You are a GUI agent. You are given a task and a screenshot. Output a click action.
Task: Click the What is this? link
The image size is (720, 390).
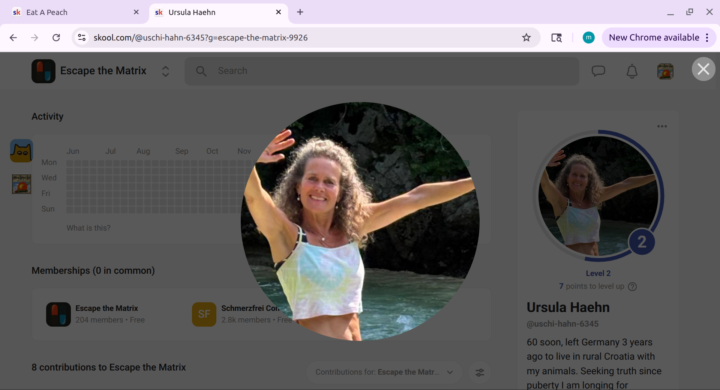coord(88,228)
